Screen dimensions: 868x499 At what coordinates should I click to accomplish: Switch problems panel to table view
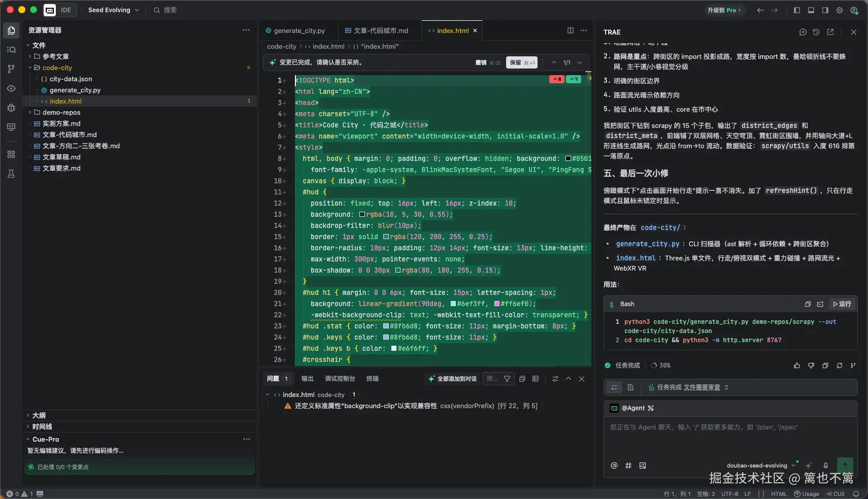coord(536,379)
